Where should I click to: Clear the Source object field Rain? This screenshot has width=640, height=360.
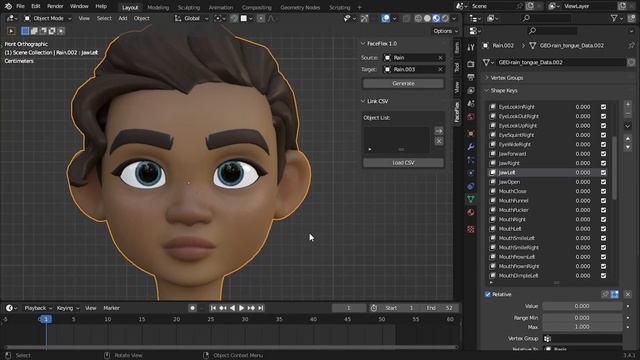coord(440,58)
